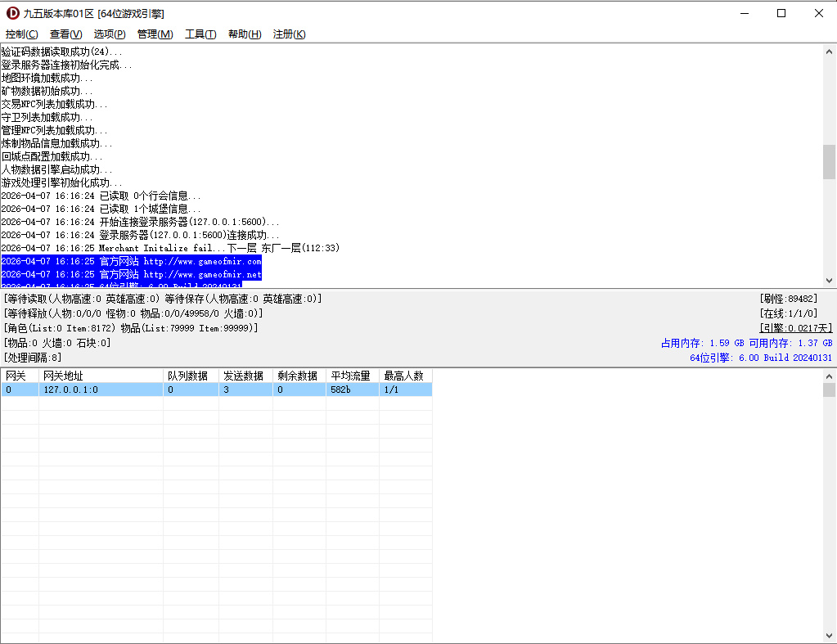This screenshot has width=837, height=644.
Task: Sort by 队列数据 column header
Action: [191, 376]
